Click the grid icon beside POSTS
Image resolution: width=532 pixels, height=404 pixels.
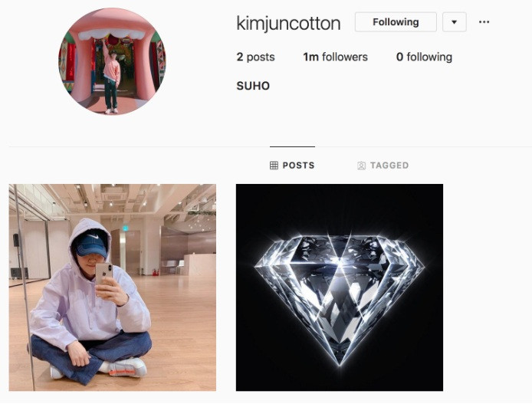pos(274,165)
